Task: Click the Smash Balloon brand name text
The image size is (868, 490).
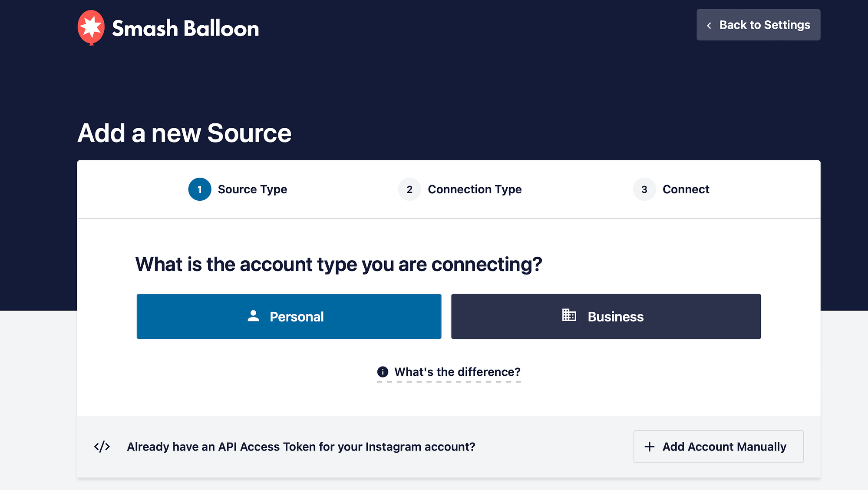Action: tap(185, 29)
